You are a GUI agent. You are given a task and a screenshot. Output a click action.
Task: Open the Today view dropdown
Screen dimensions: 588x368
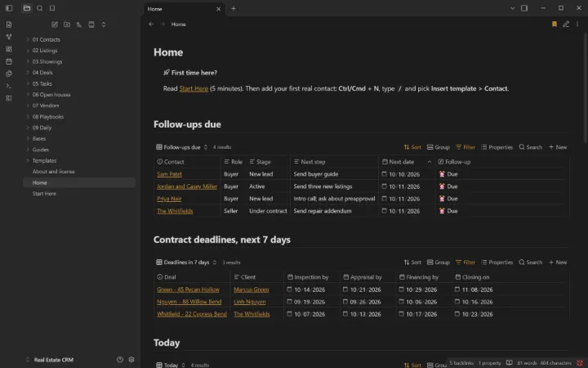[171, 365]
